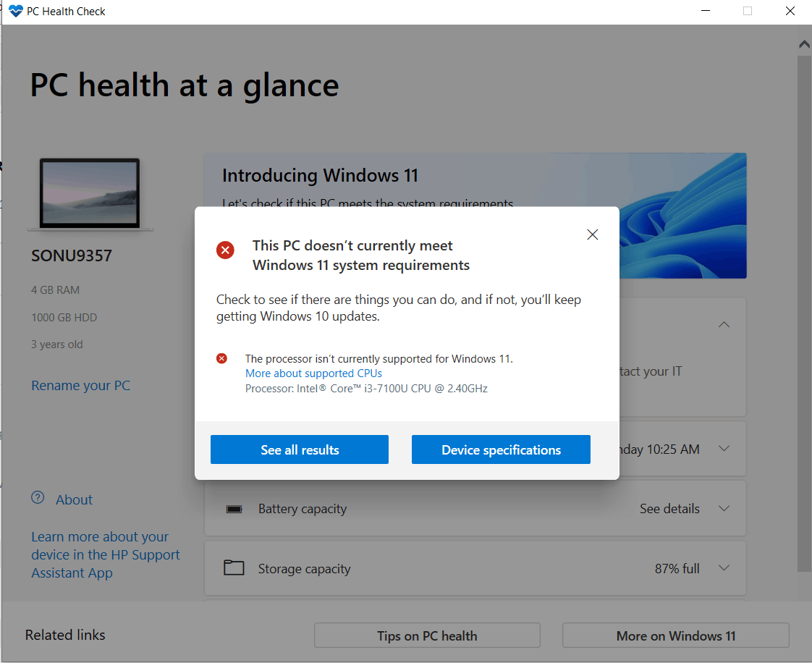Click the PC health at a glance heading
The image size is (812, 663).
pos(185,85)
